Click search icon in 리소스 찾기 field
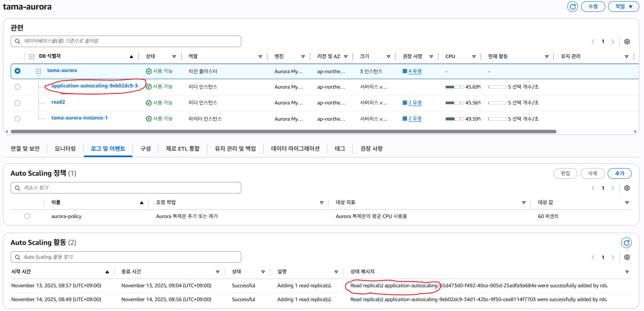 [17, 188]
